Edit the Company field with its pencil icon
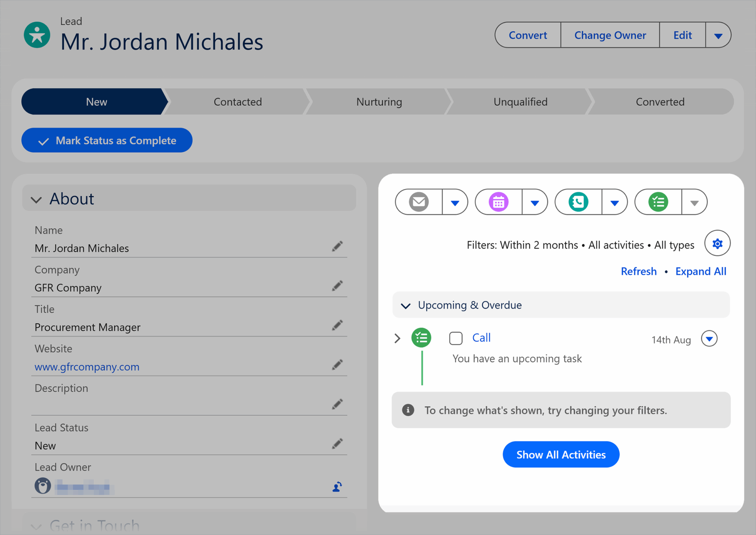 [337, 286]
